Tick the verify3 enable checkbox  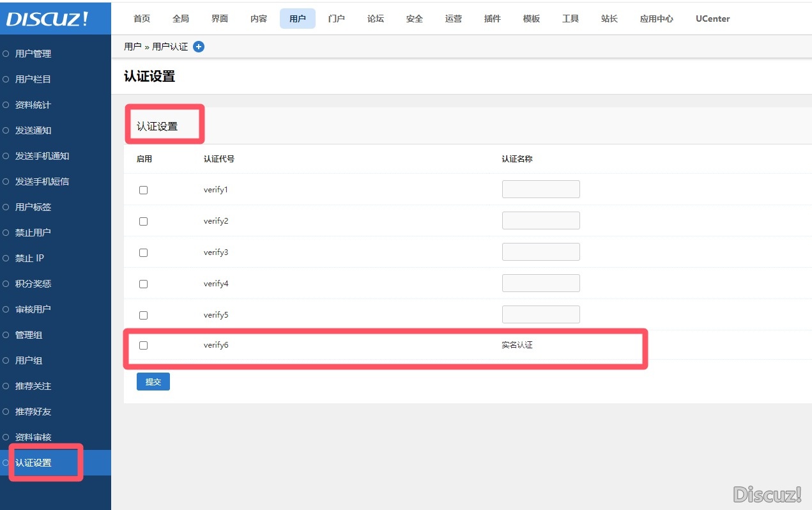tap(143, 252)
